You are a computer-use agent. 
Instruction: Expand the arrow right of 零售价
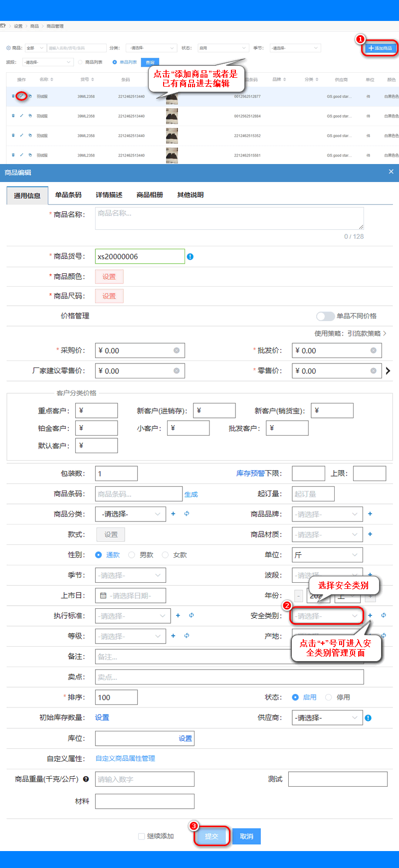click(388, 371)
